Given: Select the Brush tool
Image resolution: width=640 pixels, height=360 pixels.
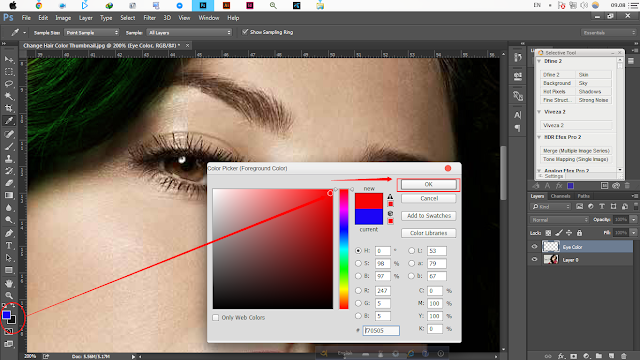Looking at the screenshot, I should click(9, 147).
